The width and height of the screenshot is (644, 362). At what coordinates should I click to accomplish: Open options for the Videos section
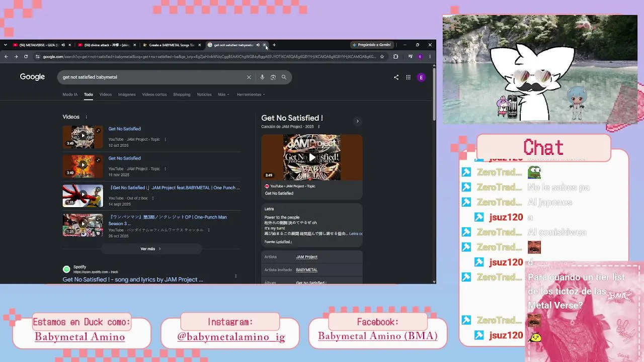pos(86,117)
